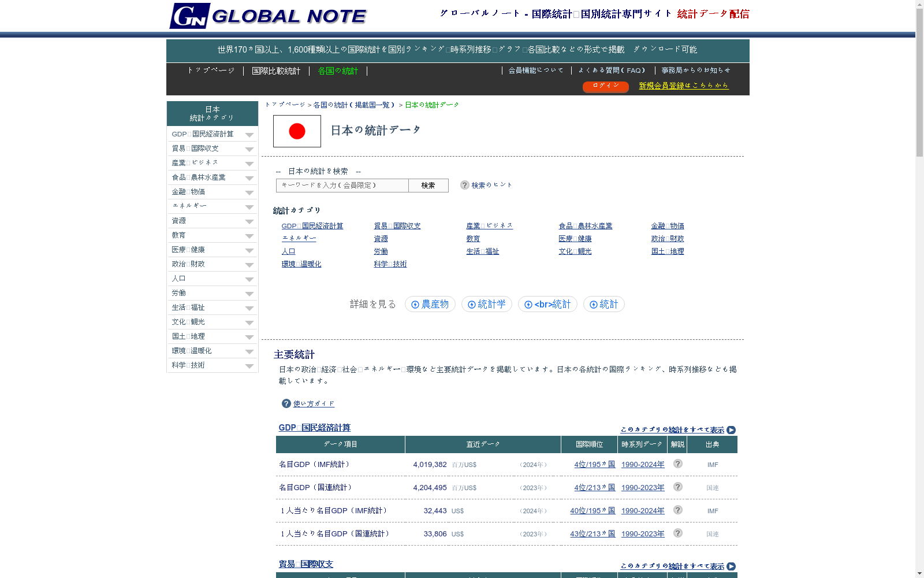Open 政治・財政 category link in main list
This screenshot has width=924, height=578.
click(668, 239)
